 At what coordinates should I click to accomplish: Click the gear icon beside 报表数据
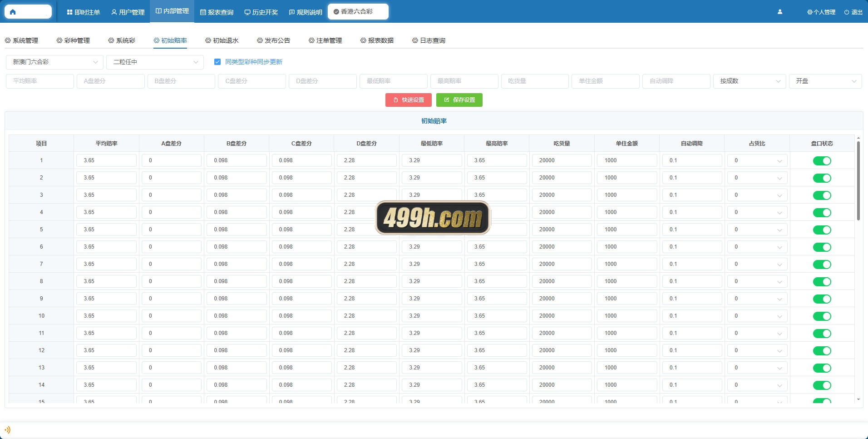point(364,40)
